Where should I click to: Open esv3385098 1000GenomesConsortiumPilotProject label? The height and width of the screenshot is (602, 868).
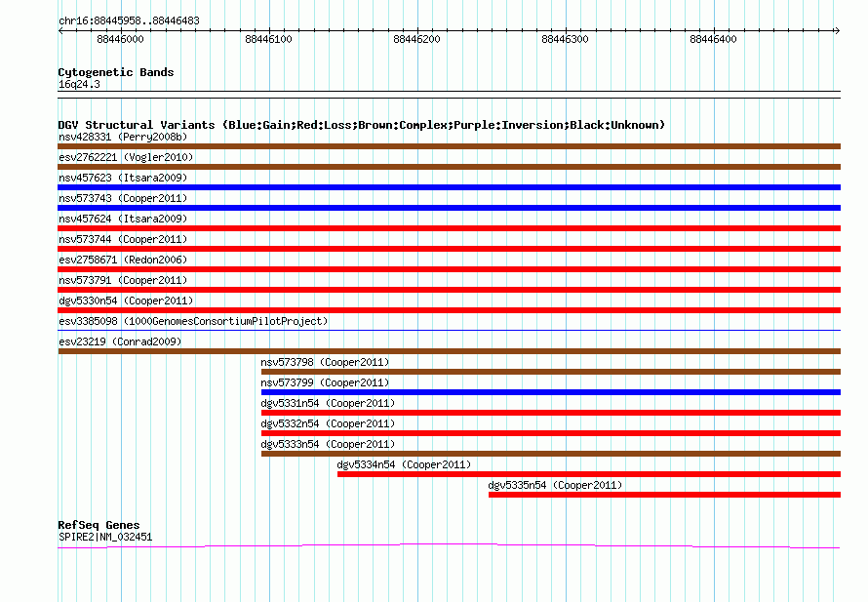193,321
